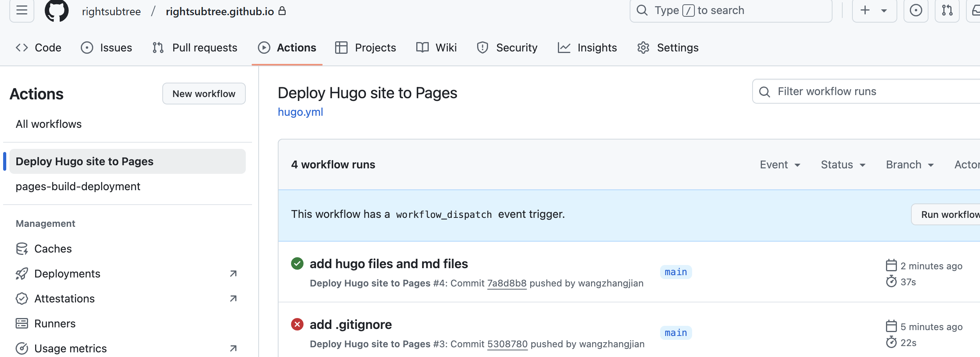The width and height of the screenshot is (980, 357).
Task: Open the pull requests shortcut icon in header
Action: pos(947,10)
